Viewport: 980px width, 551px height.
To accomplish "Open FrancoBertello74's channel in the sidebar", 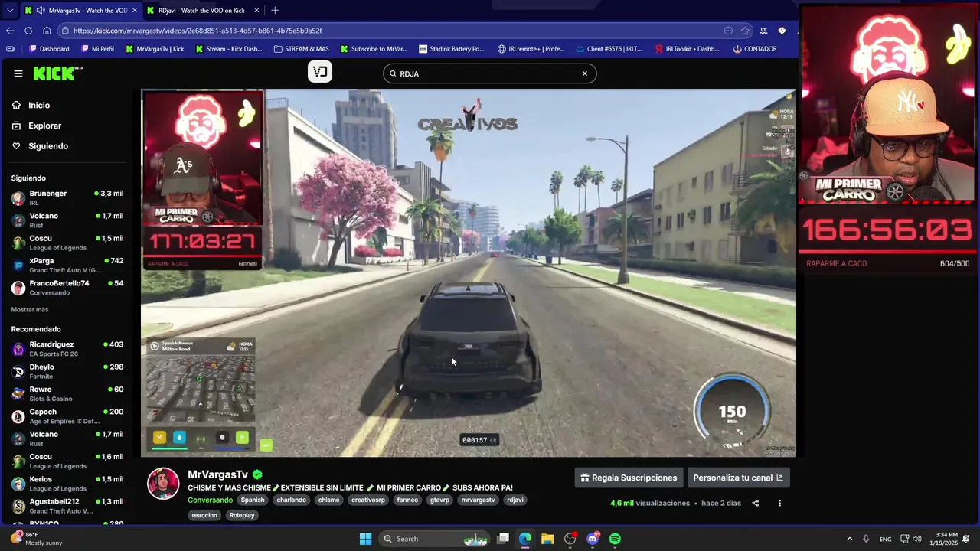I will click(67, 288).
